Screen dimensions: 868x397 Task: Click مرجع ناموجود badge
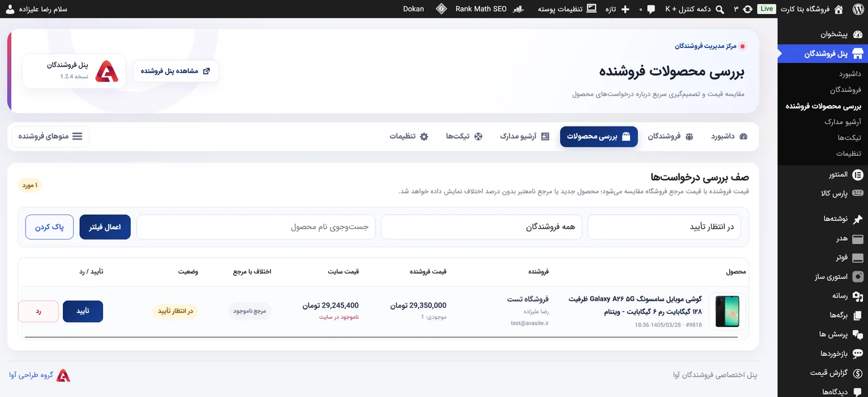[x=250, y=311]
